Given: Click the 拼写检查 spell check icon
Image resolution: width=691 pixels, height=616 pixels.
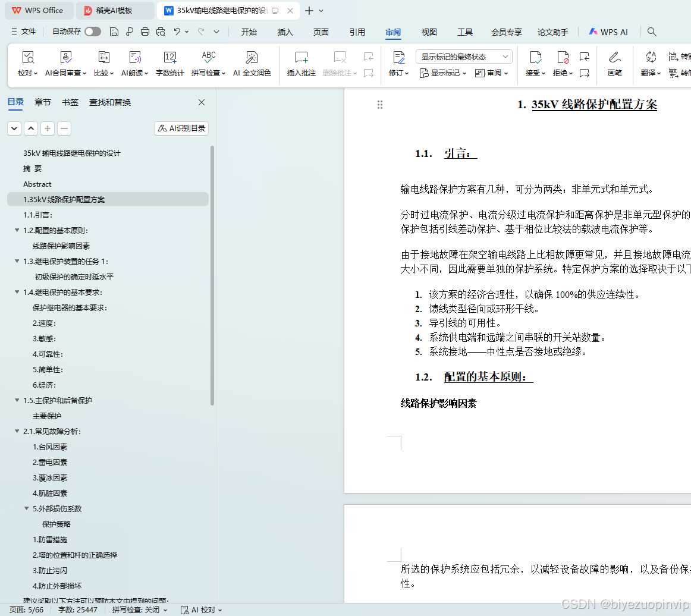Looking at the screenshot, I should 209,58.
